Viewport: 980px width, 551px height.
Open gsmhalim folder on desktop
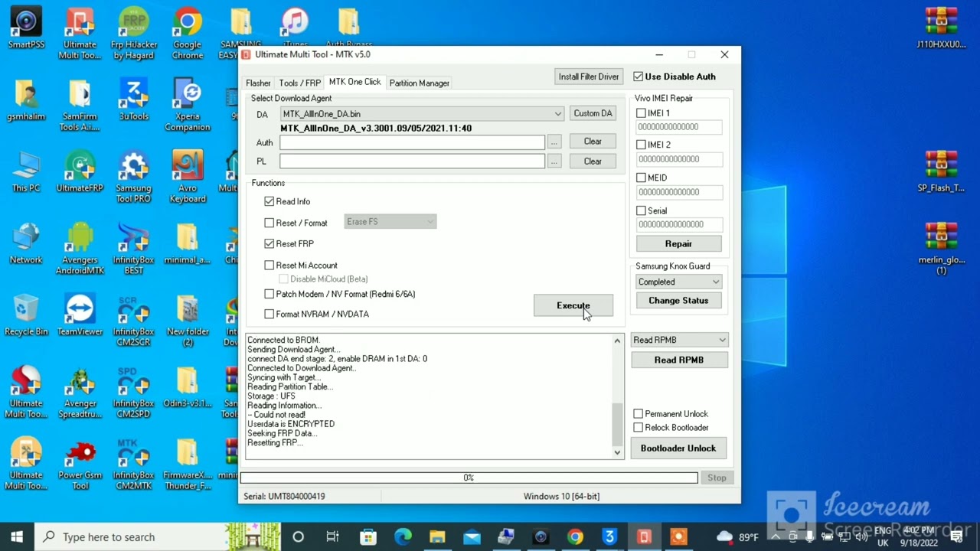[26, 100]
